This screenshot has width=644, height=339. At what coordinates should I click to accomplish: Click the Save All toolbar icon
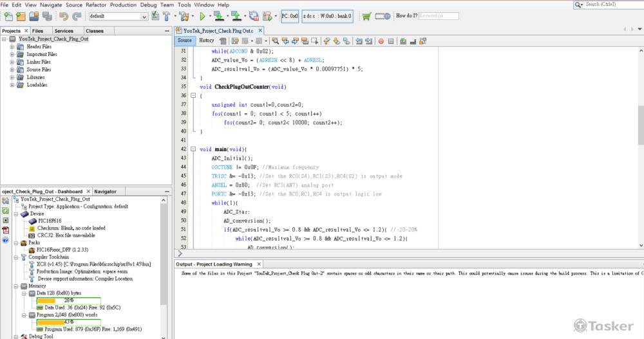coord(46,16)
